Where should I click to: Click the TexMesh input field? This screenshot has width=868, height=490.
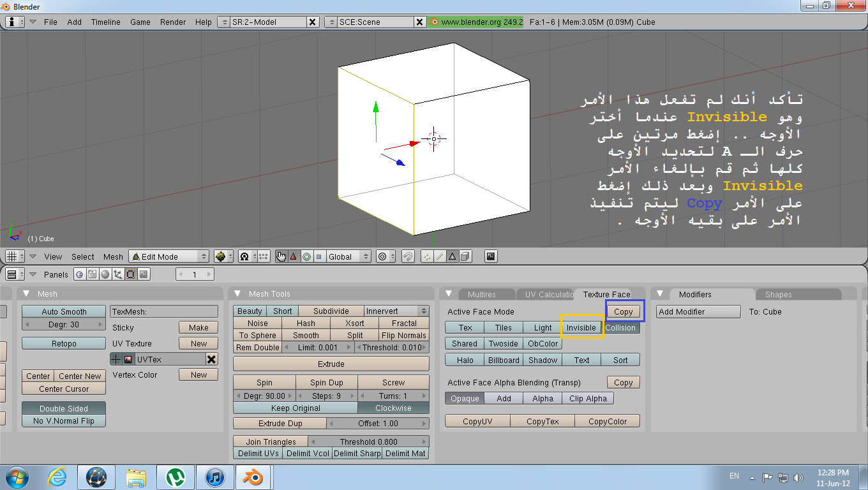[164, 311]
